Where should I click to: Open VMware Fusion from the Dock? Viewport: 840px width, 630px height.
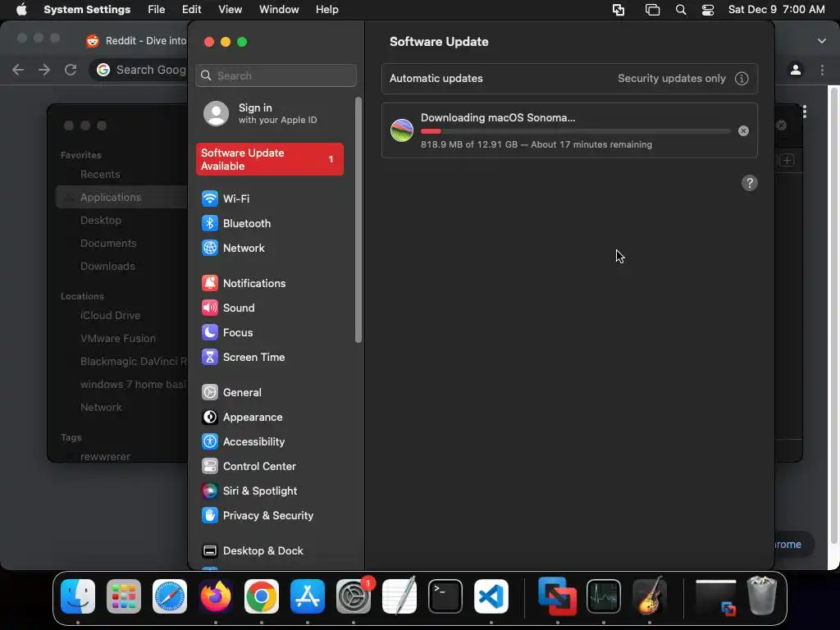pos(557,596)
